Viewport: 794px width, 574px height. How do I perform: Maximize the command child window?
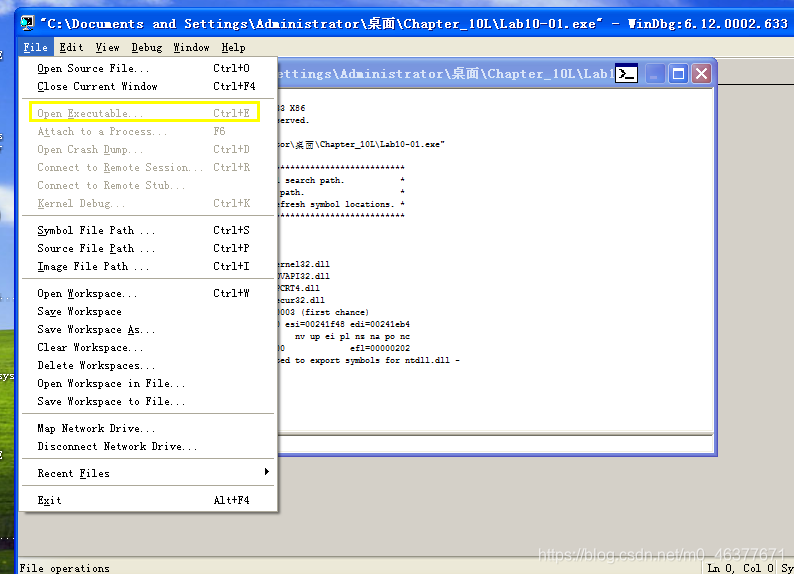[x=678, y=74]
